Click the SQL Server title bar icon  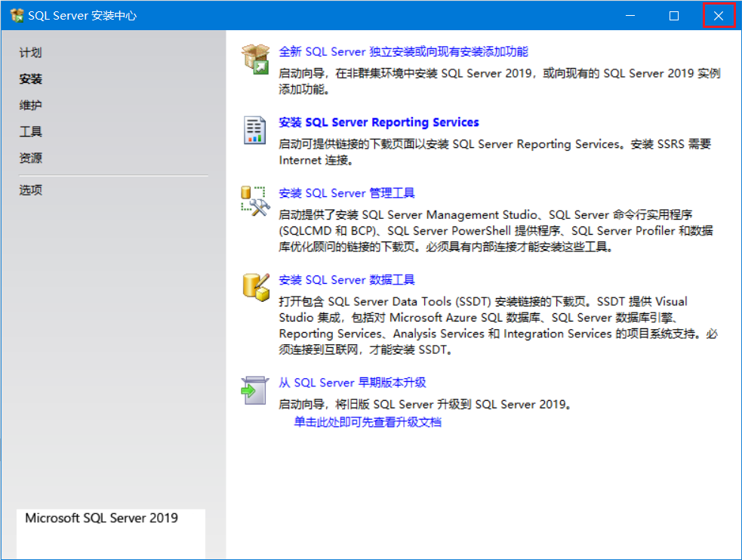(17, 16)
